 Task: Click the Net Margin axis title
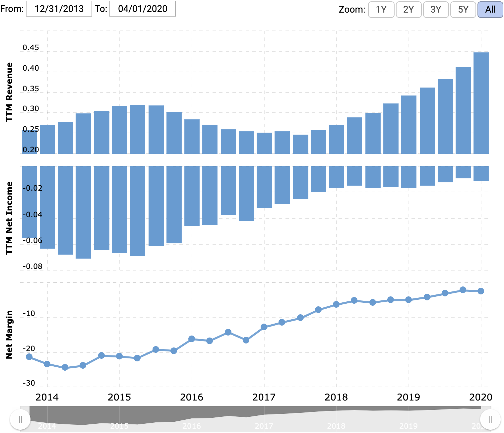pyautogui.click(x=9, y=335)
